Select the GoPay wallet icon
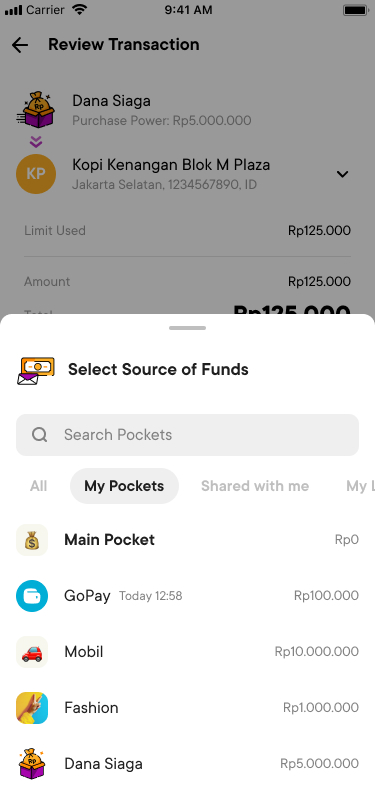 click(32, 596)
